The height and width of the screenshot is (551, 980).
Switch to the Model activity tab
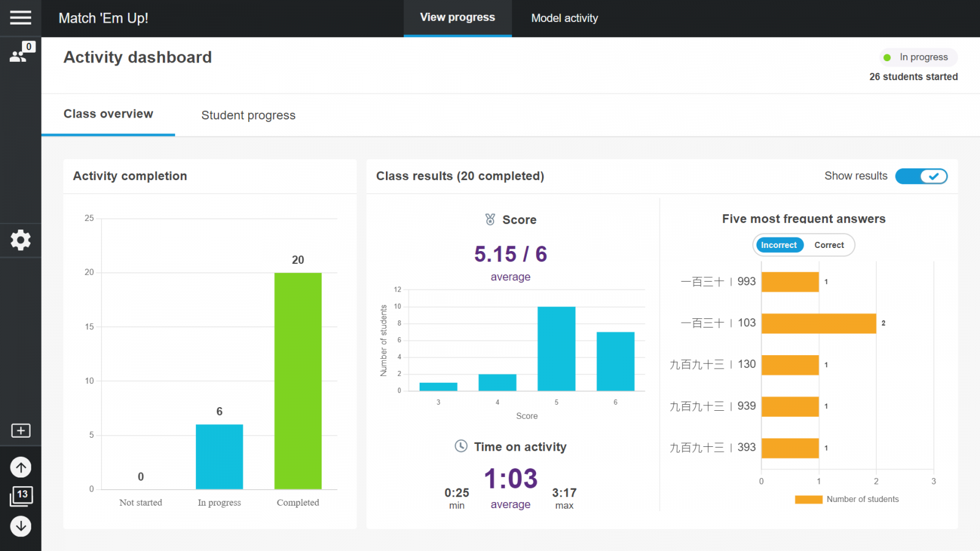coord(564,18)
